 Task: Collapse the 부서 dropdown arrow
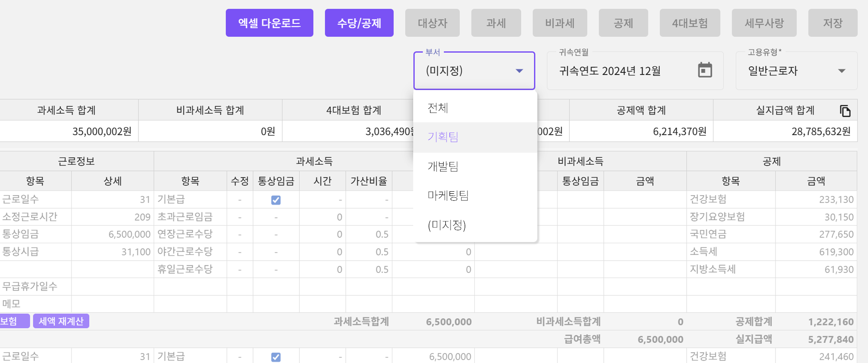(x=519, y=71)
